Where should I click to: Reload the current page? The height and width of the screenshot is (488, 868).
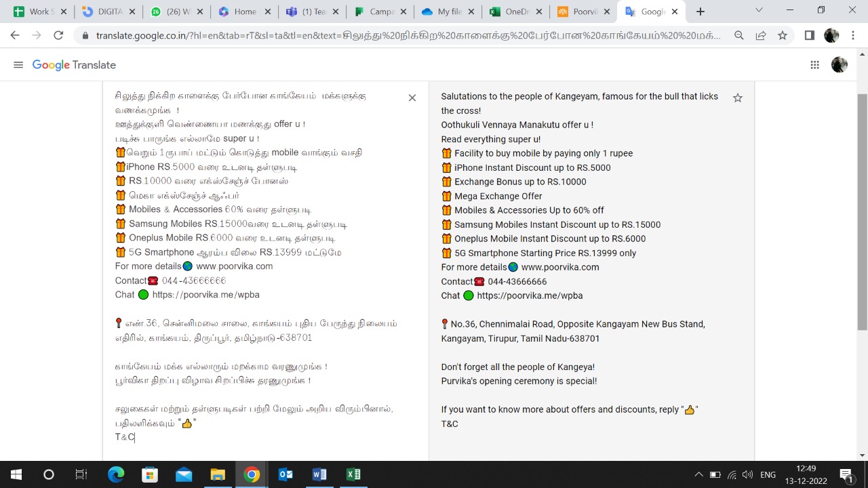coord(58,36)
